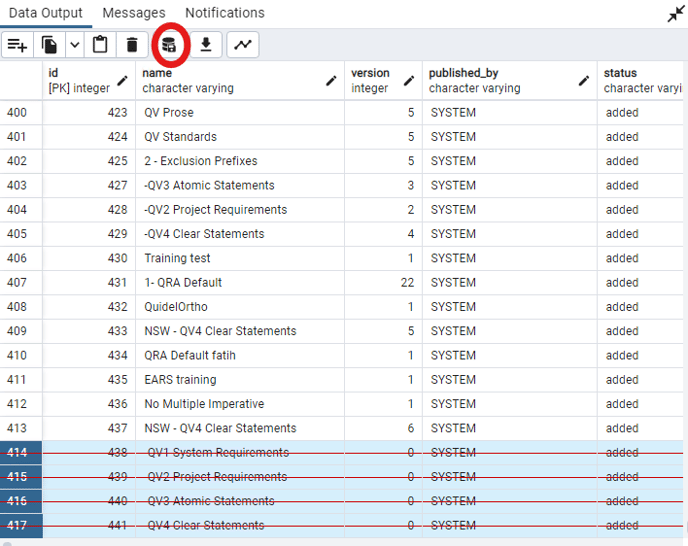Switch to the Messages tab

[x=134, y=13]
